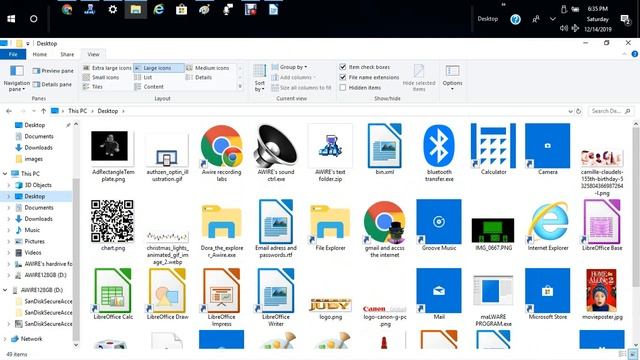Select the LibreOffice Base shortcut icon
This screenshot has width=640, height=360.
602,222
